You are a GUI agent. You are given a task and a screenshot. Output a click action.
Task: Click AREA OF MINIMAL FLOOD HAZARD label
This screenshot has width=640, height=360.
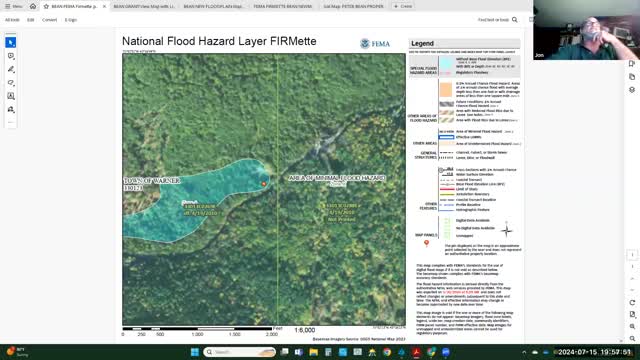tap(337, 178)
